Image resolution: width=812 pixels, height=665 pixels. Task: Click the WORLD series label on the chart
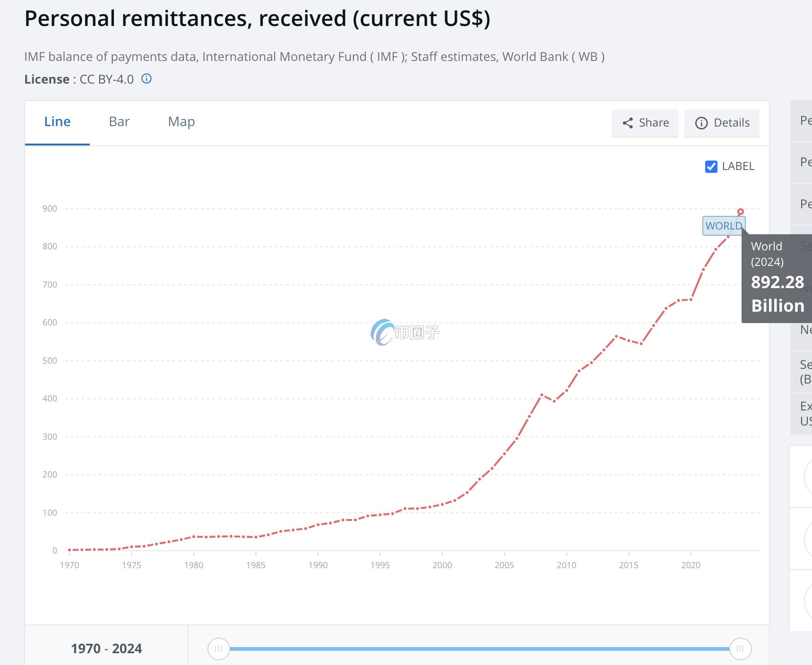[x=723, y=226]
